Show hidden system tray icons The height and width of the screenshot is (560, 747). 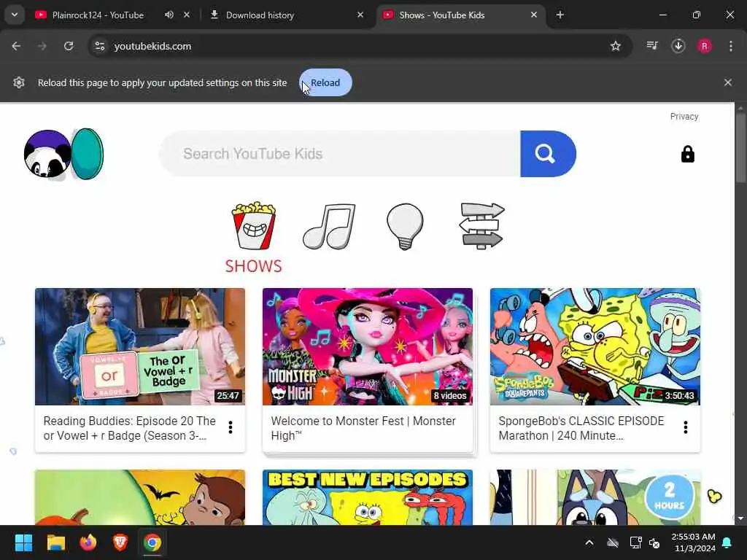tap(589, 542)
